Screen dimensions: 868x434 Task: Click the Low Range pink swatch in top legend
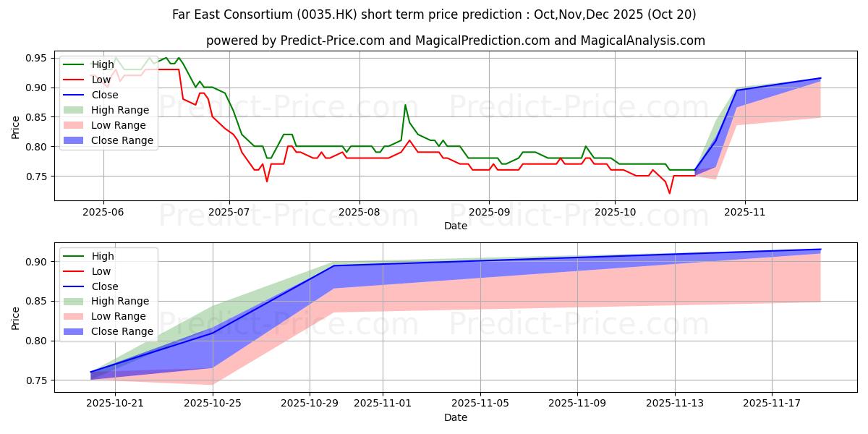click(x=75, y=125)
